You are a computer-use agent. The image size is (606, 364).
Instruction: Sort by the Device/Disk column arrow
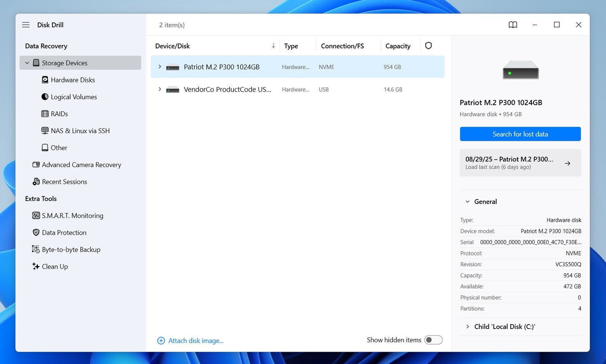[x=273, y=45]
